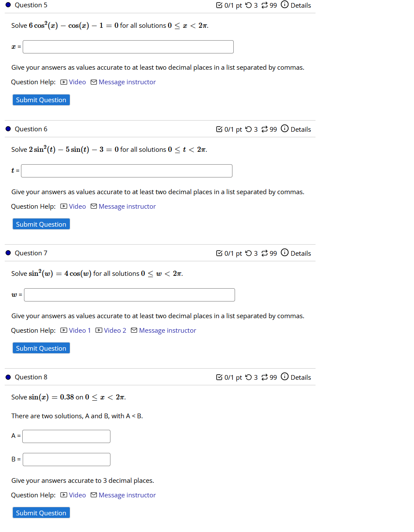Screen dimensions: 414x532
Task: Click the w answer box in Question 7
Action: point(129,295)
